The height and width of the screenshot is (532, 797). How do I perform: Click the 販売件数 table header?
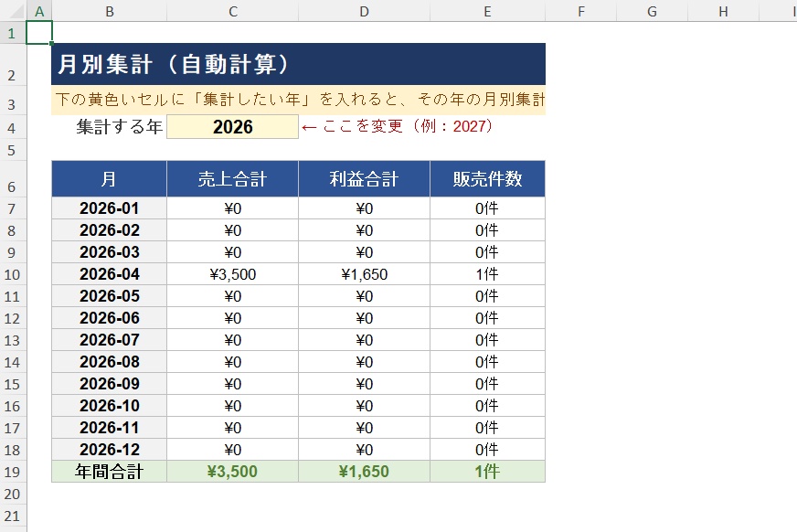487,179
